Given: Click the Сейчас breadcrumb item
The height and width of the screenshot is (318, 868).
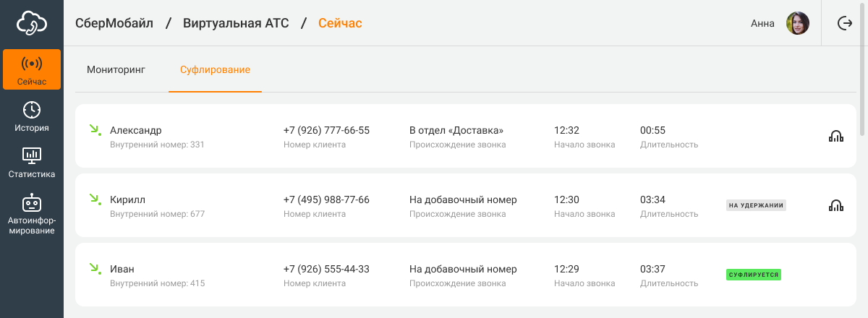Looking at the screenshot, I should click(340, 23).
